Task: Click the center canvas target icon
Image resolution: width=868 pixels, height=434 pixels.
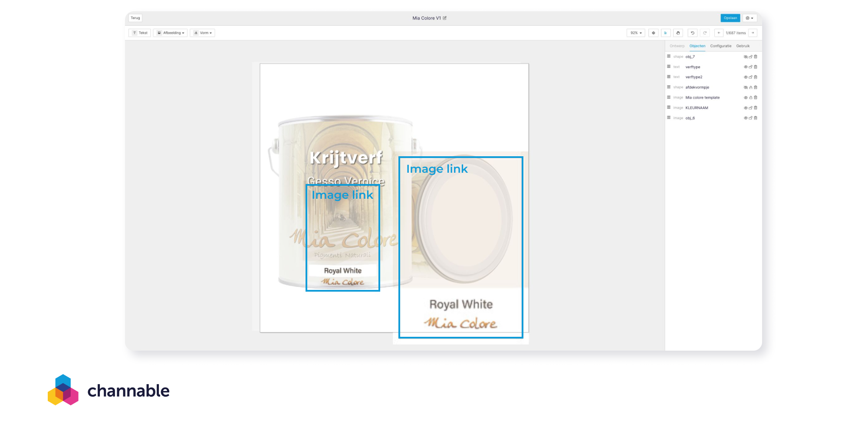Action: coord(653,33)
